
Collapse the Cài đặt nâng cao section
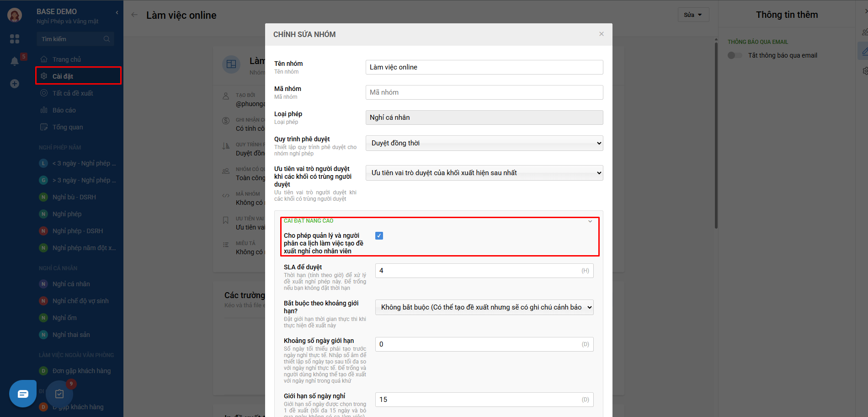coord(590,221)
